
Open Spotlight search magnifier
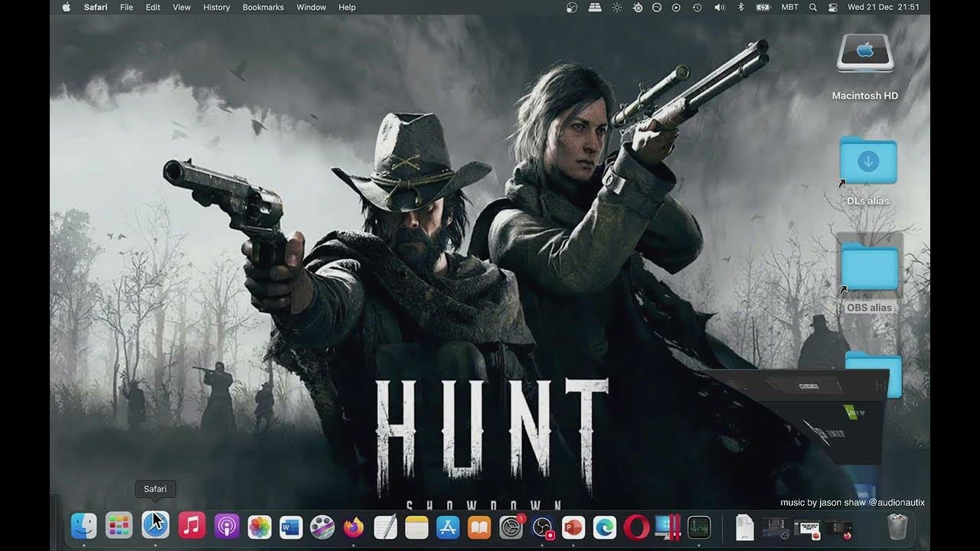(x=813, y=7)
